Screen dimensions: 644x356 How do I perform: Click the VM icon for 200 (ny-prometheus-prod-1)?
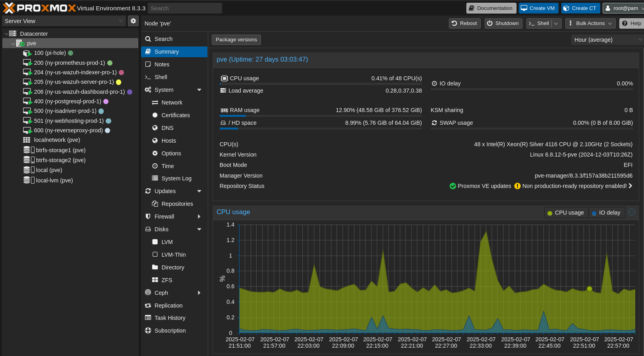pyautogui.click(x=27, y=63)
